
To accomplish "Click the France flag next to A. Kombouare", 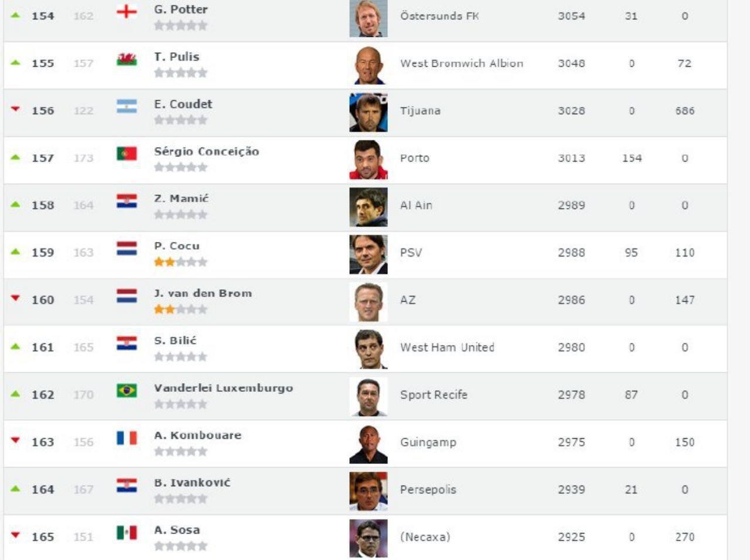I will click(x=127, y=438).
